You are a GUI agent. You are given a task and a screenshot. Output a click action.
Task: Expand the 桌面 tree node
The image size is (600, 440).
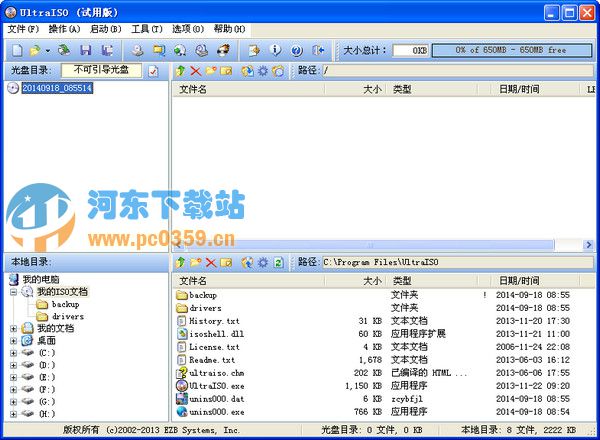[x=13, y=341]
